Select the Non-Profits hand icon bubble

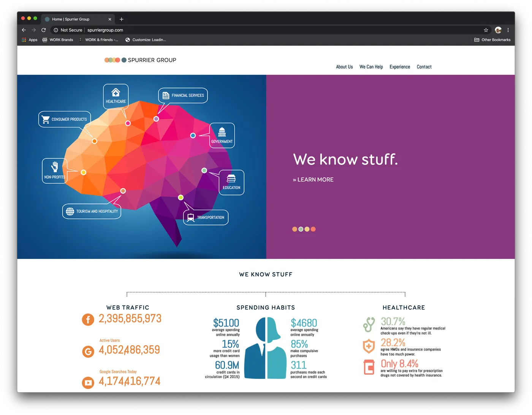click(54, 171)
